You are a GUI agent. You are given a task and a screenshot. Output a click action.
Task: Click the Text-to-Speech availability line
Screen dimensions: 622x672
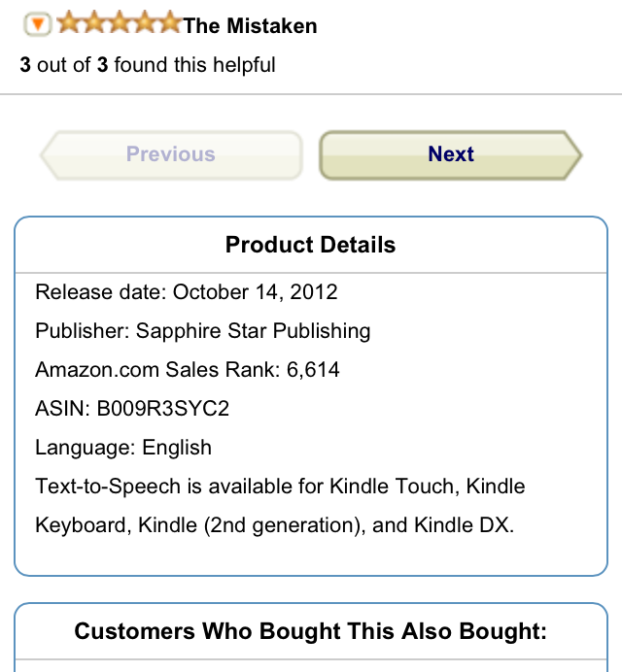tap(280, 486)
